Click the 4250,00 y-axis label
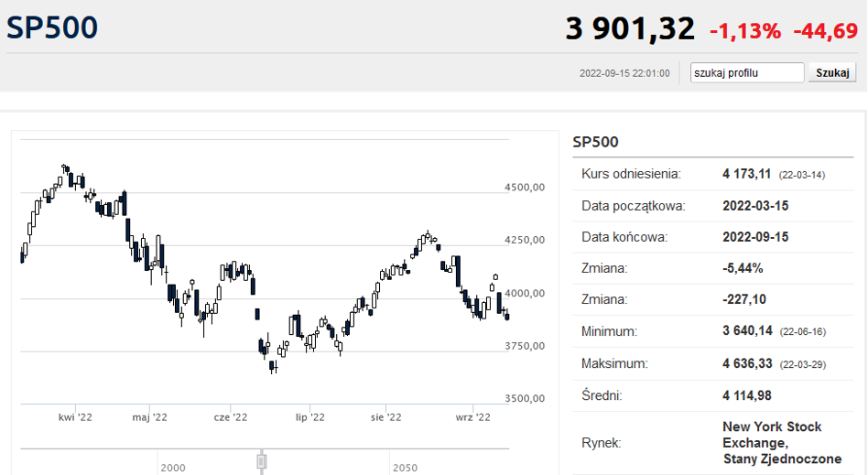 525,240
